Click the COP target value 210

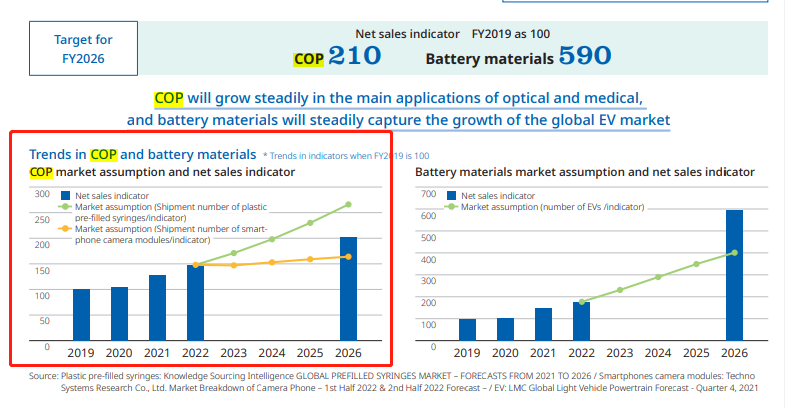pyautogui.click(x=354, y=56)
